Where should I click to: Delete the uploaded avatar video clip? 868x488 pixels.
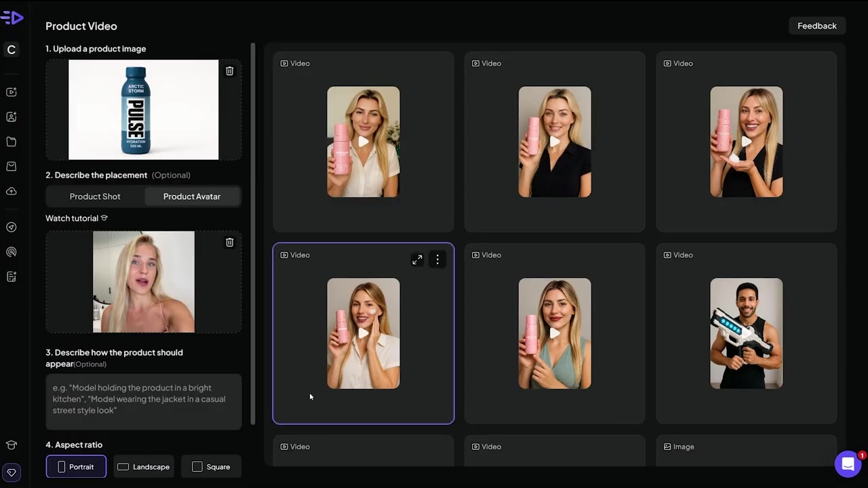tap(230, 242)
